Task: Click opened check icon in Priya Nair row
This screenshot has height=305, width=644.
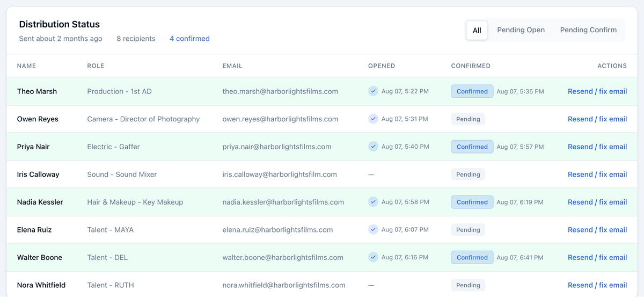Action: point(373,147)
